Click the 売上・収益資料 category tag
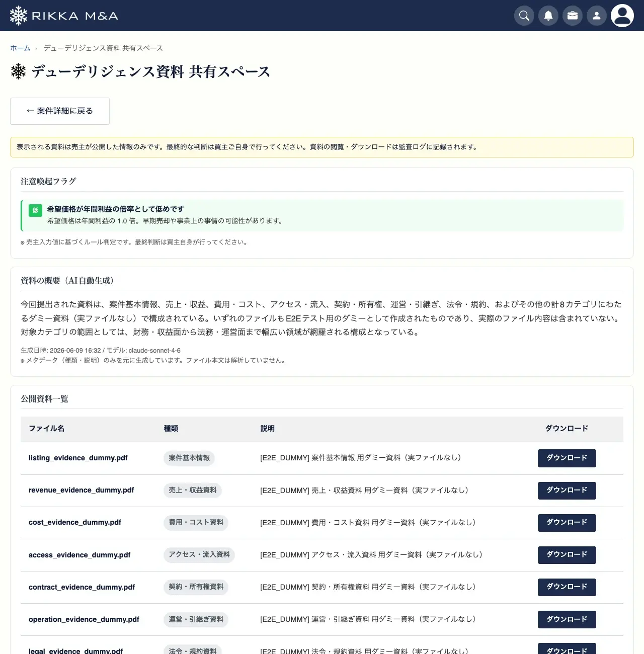Screen dimensions: 644x654 [x=193, y=490]
